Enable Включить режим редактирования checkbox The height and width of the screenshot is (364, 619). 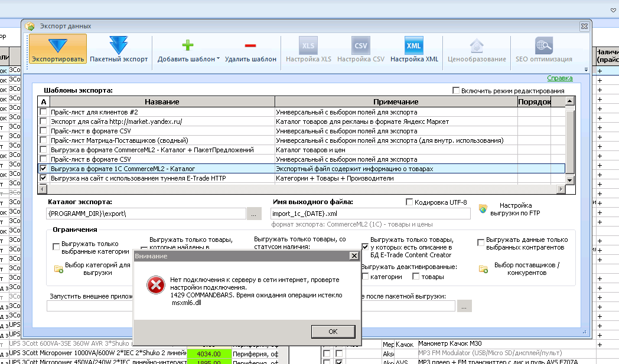click(456, 91)
